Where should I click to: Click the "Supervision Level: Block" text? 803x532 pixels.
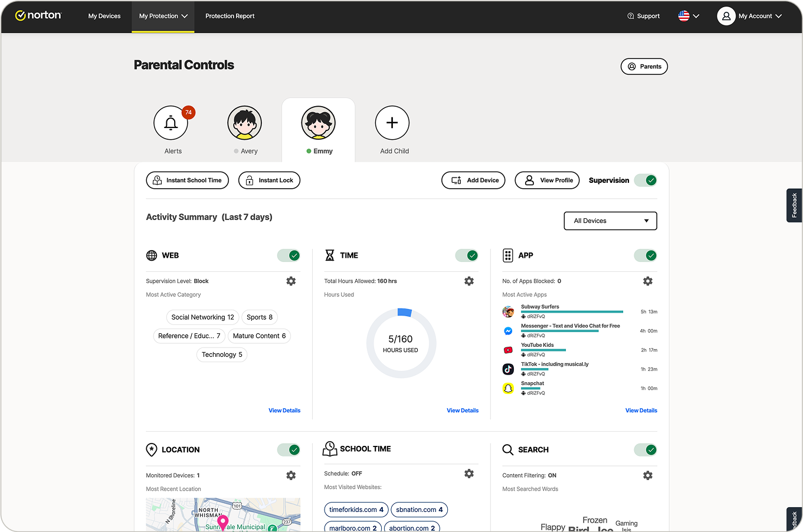tap(177, 281)
